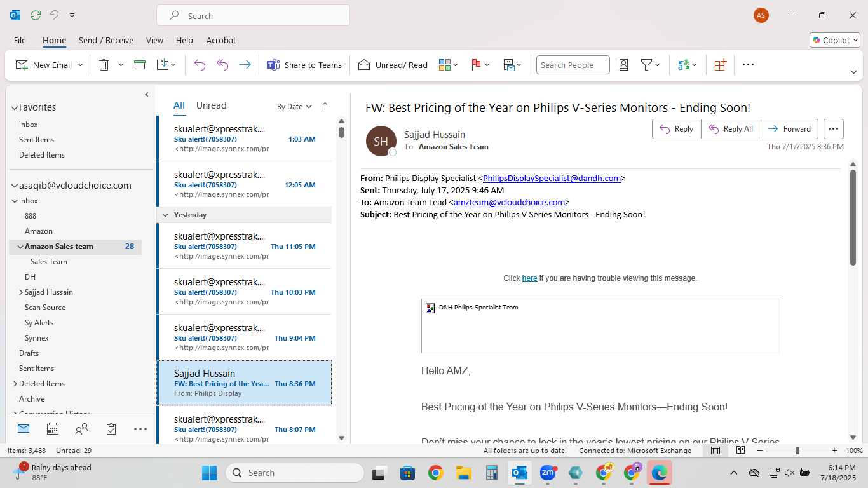
Task: Expand the Deleted Items folder under the account
Action: (15, 384)
